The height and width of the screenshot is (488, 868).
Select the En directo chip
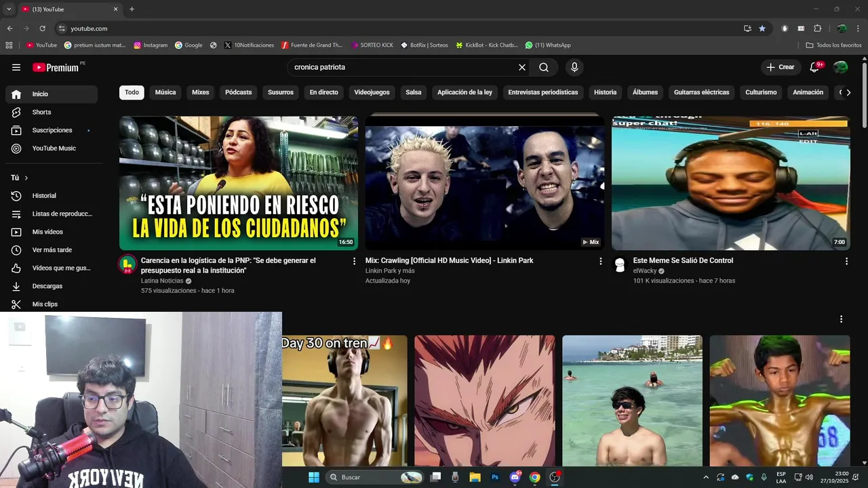click(x=324, y=92)
